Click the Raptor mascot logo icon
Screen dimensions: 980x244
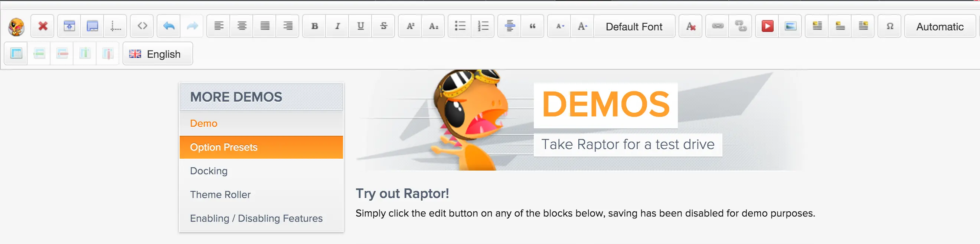16,27
